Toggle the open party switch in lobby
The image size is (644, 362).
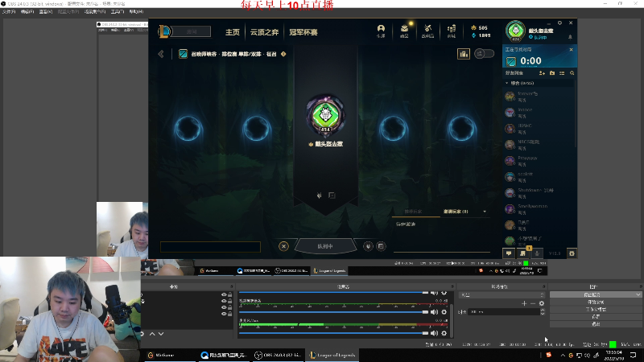coord(485,54)
